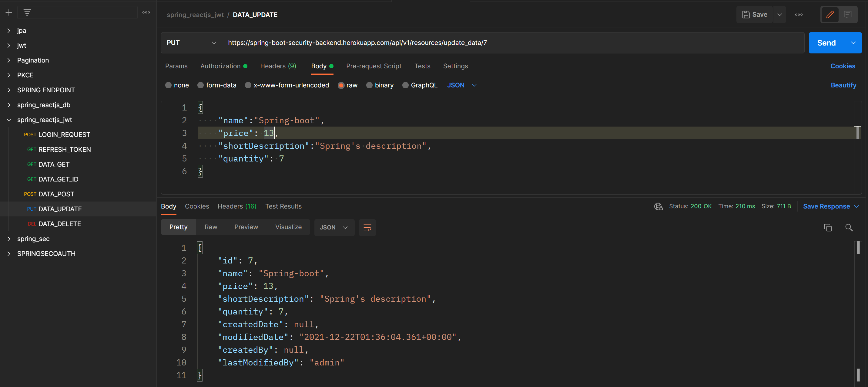Image resolution: width=868 pixels, height=387 pixels.
Task: Open request Headers (9) tab
Action: point(278,66)
